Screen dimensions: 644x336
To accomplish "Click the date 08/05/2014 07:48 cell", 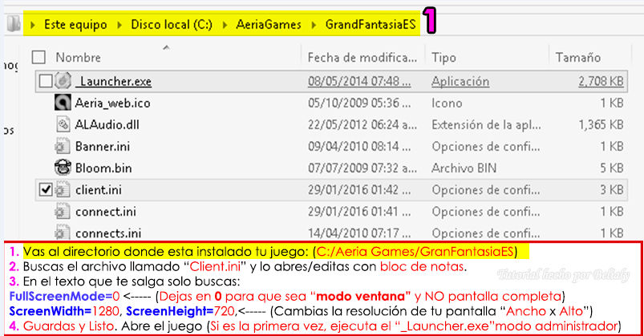I will click(359, 81).
